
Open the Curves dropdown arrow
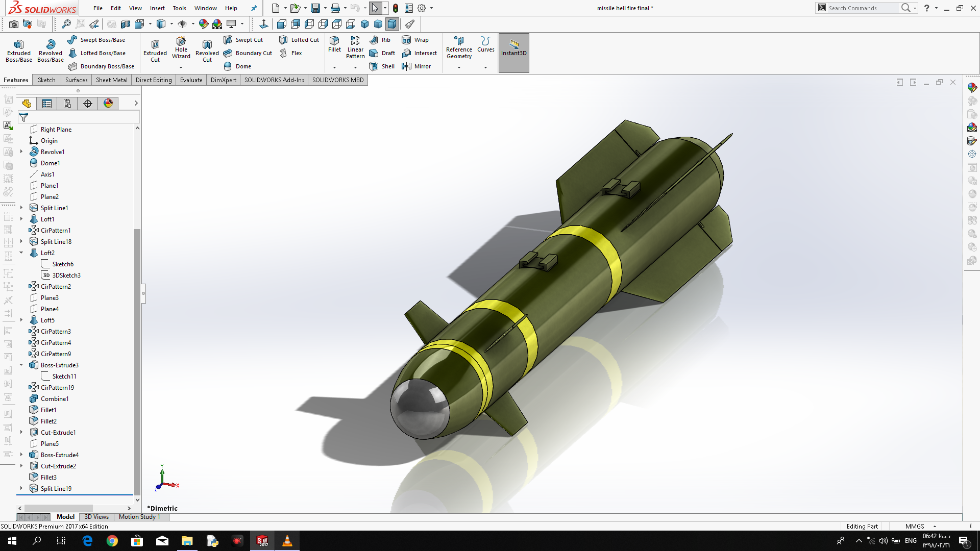(485, 67)
